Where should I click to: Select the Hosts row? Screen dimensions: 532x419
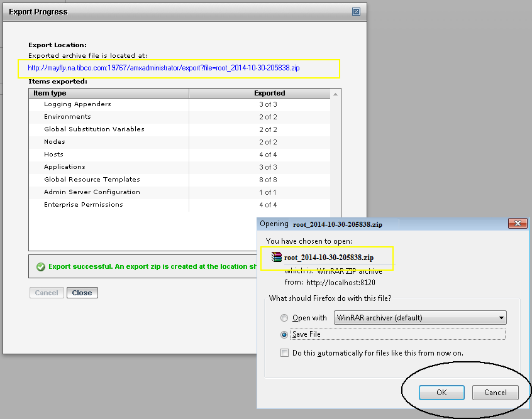click(x=179, y=155)
